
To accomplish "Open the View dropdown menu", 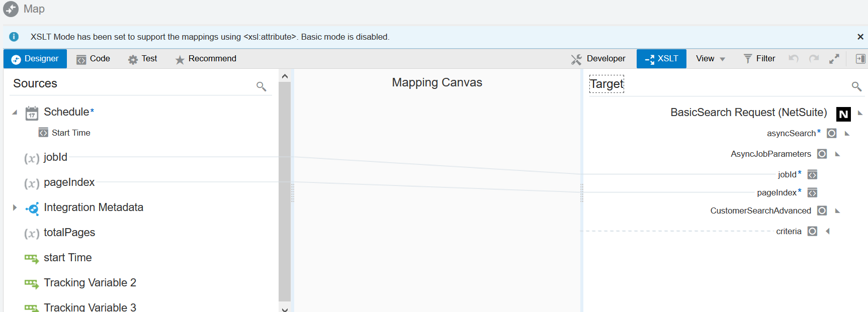I will [710, 59].
